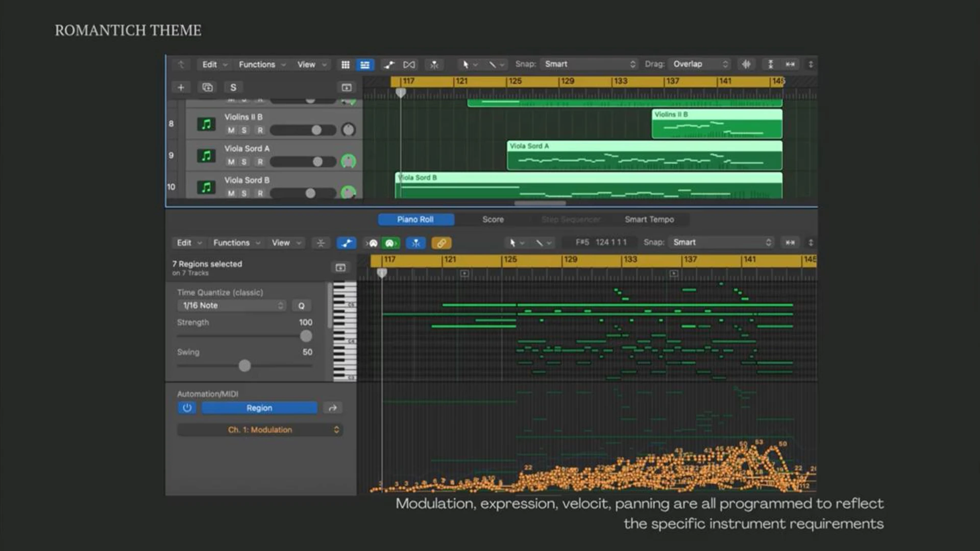Click the Duplicate Track icon

pyautogui.click(x=207, y=88)
